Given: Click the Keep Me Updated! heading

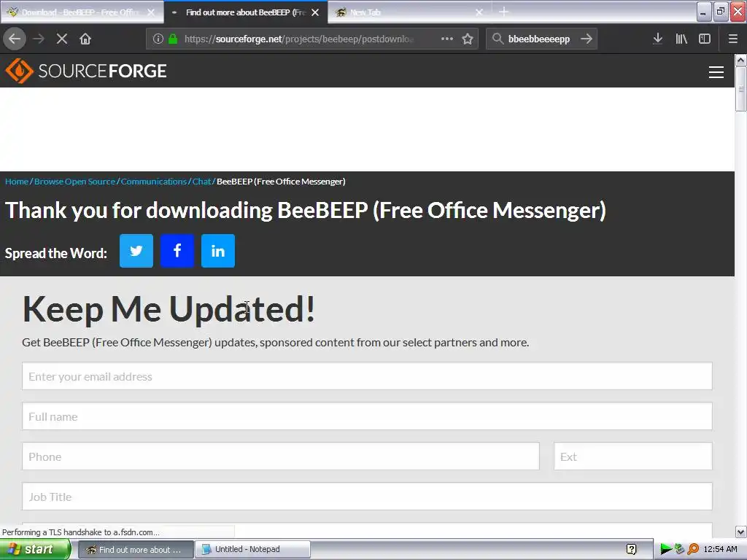Looking at the screenshot, I should click(x=169, y=309).
